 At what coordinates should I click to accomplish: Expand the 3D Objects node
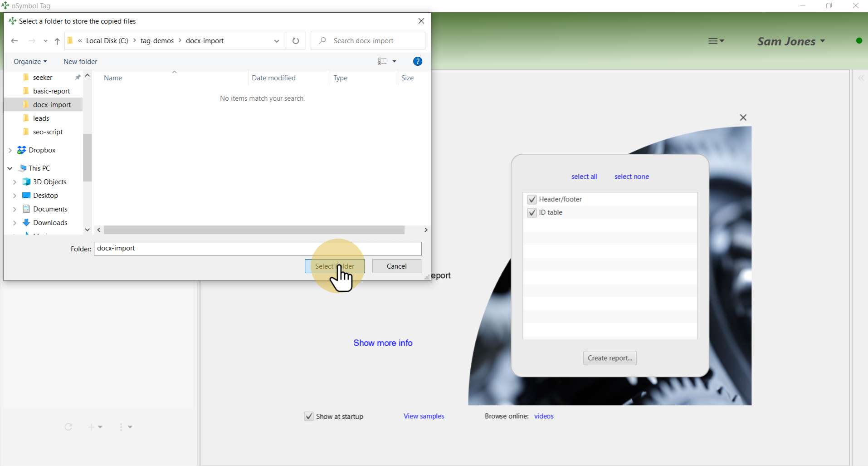(x=15, y=182)
